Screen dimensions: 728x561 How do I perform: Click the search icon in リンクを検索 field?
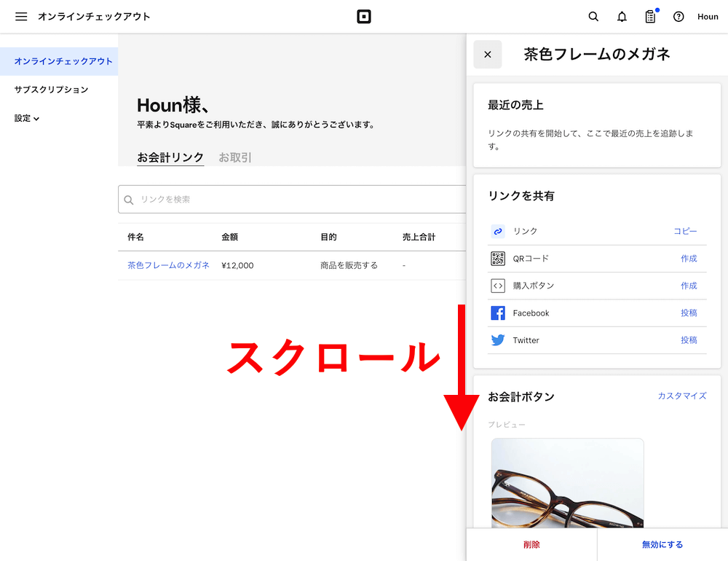[129, 200]
